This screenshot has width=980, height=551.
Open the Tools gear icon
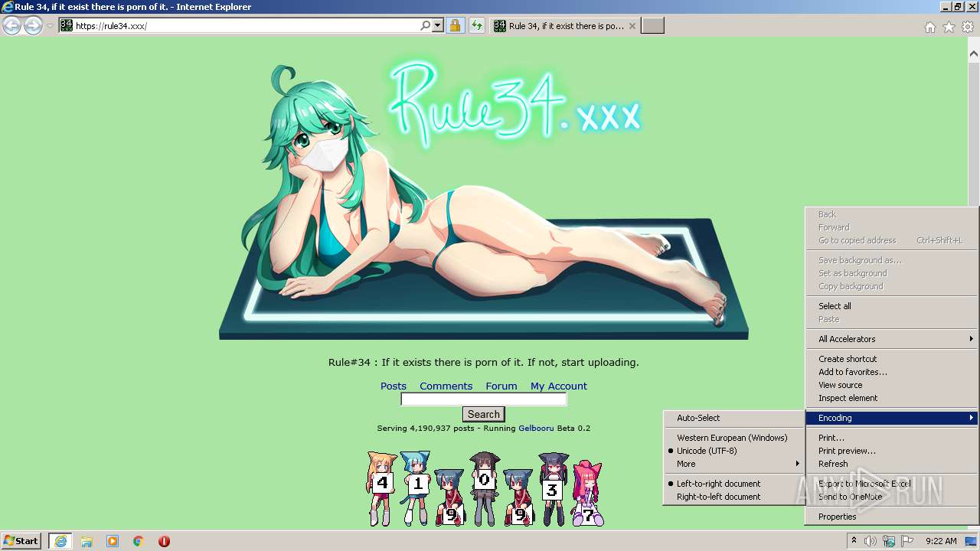[968, 27]
